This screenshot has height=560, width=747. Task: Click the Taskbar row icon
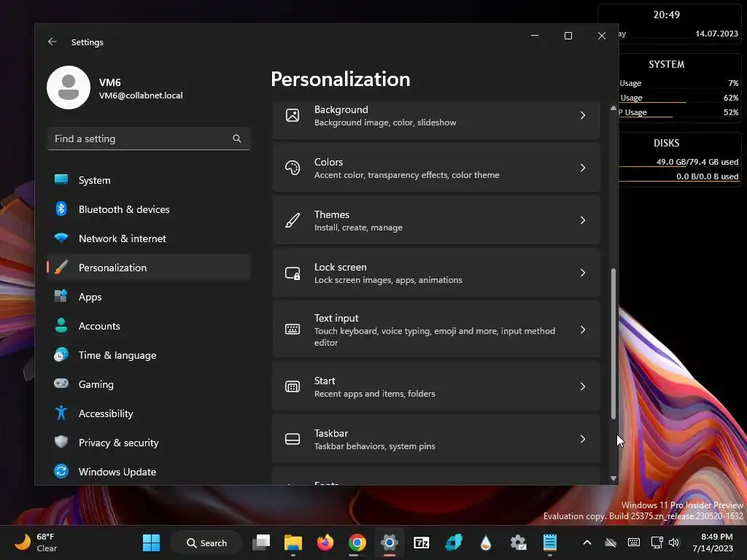293,439
